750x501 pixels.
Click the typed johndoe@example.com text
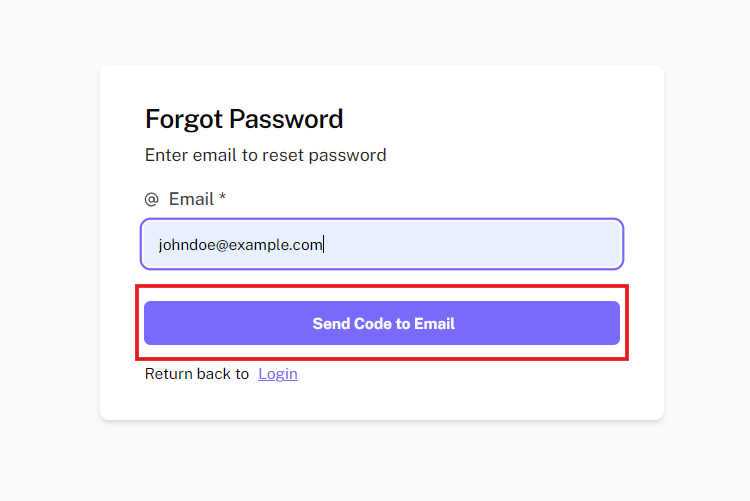click(x=240, y=244)
